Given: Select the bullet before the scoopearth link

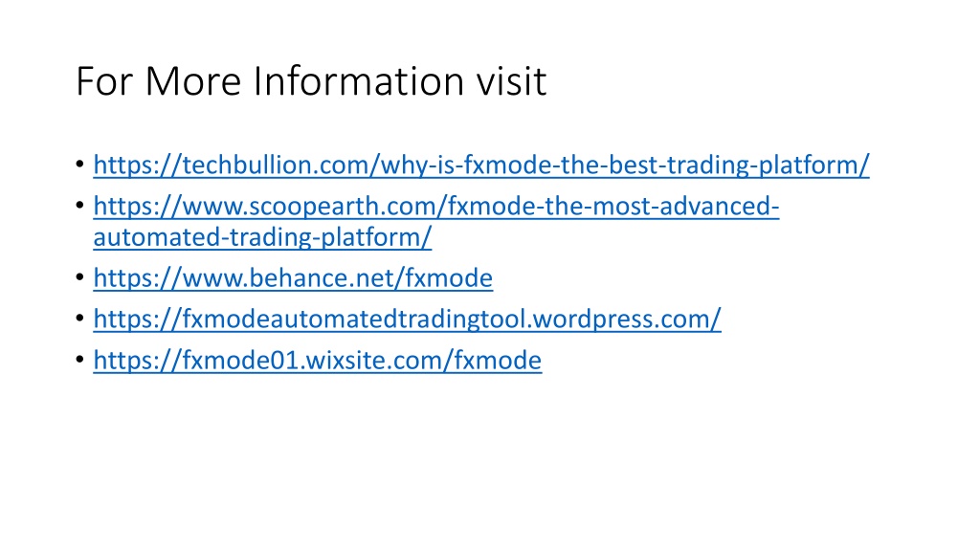Looking at the screenshot, I should point(80,206).
